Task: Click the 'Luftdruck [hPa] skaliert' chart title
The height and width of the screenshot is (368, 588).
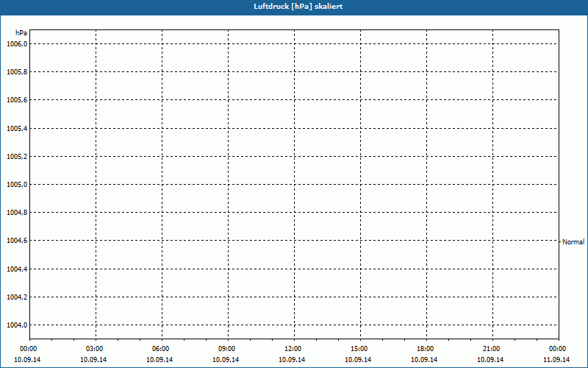Action: pyautogui.click(x=293, y=7)
